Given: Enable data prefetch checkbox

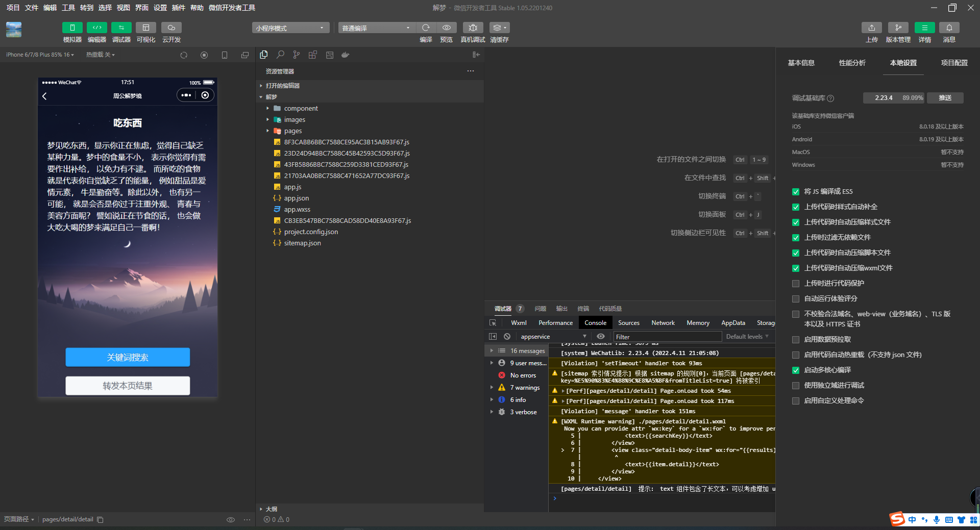Looking at the screenshot, I should [x=795, y=340].
